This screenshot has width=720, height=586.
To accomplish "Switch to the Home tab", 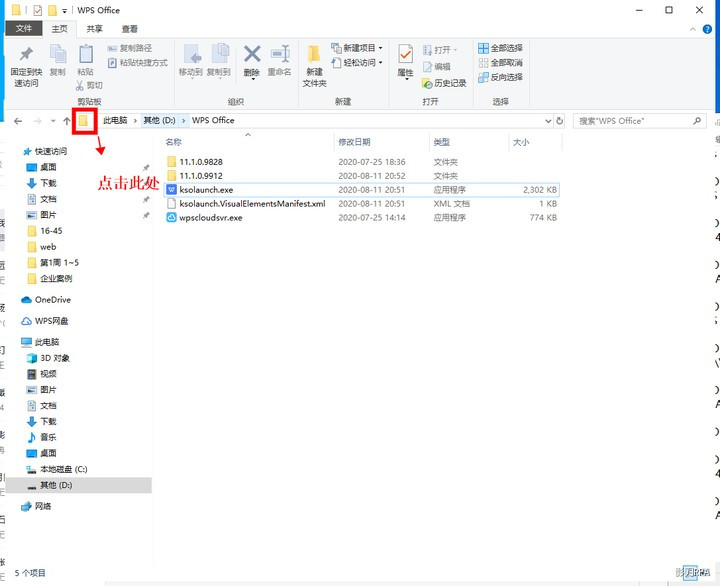I will point(59,29).
